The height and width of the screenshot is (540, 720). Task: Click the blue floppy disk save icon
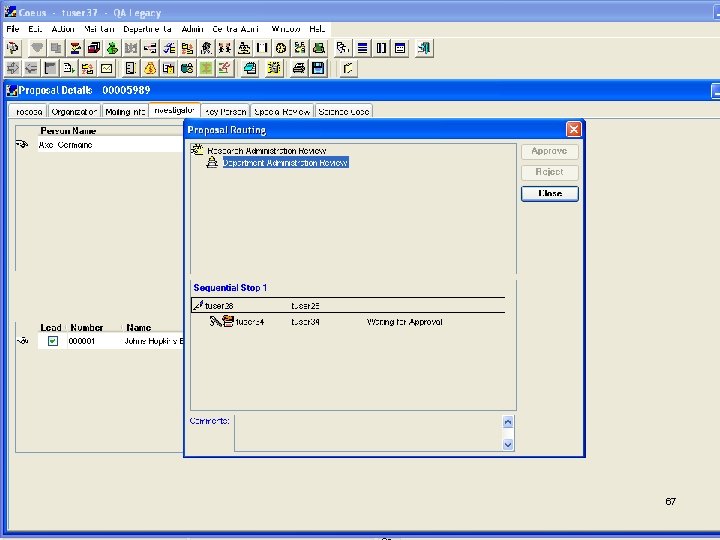[x=318, y=68]
